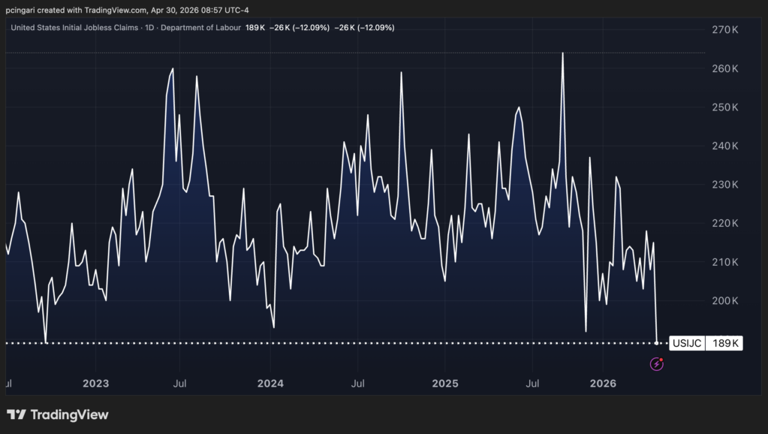Click the TradingView logo icon
The image size is (768, 434).
pyautogui.click(x=17, y=414)
